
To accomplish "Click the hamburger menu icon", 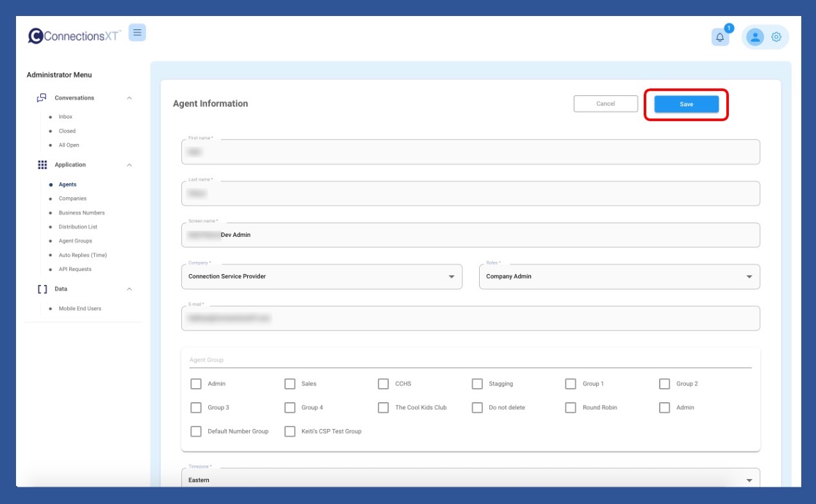I will tap(137, 33).
